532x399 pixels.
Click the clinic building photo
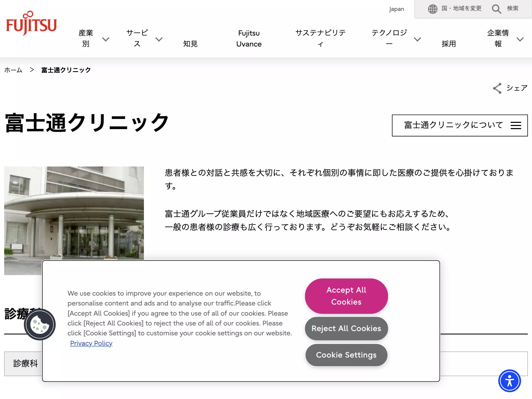[74, 221]
